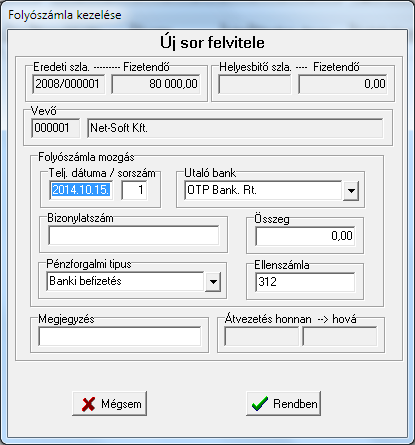This screenshot has height=445, width=415.
Task: Select the OTP Bank. Rt. combo box
Action: [x=271, y=191]
